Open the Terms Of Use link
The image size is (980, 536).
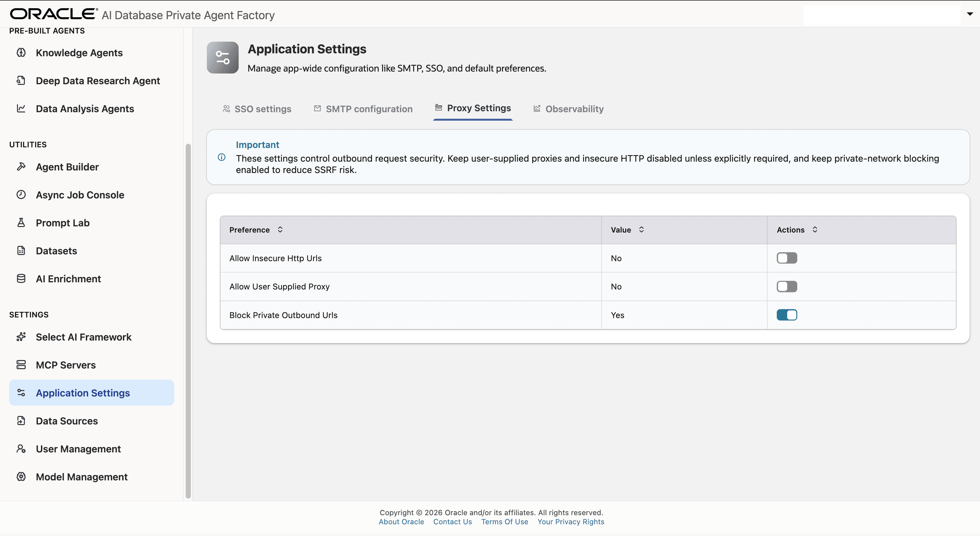point(504,522)
